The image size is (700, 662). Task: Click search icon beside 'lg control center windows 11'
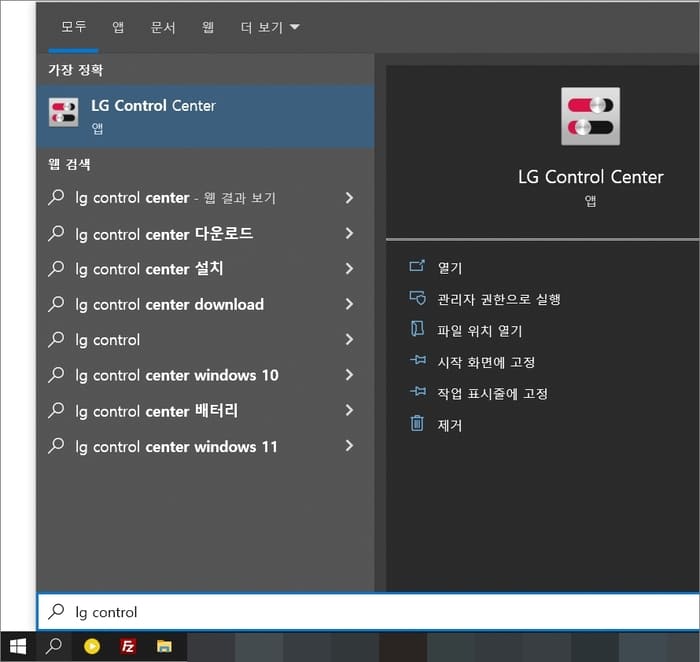coord(56,445)
